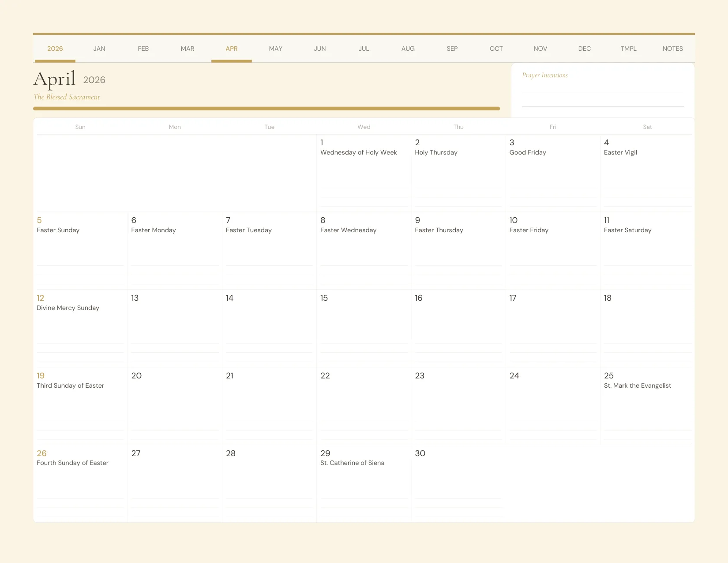Screen dimensions: 728x563
Task: Click the Divine Mercy Sunday entry
Action: tap(68, 308)
